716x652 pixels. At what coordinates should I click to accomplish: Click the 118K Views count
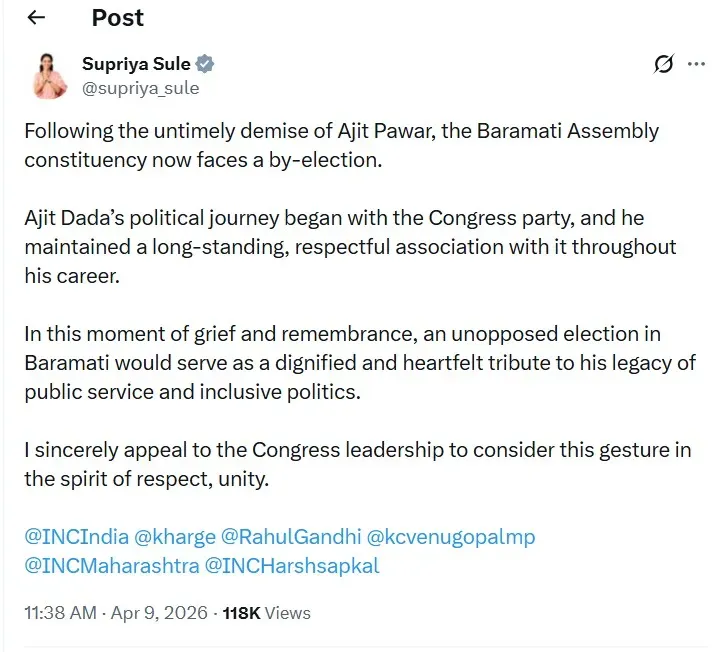click(266, 613)
